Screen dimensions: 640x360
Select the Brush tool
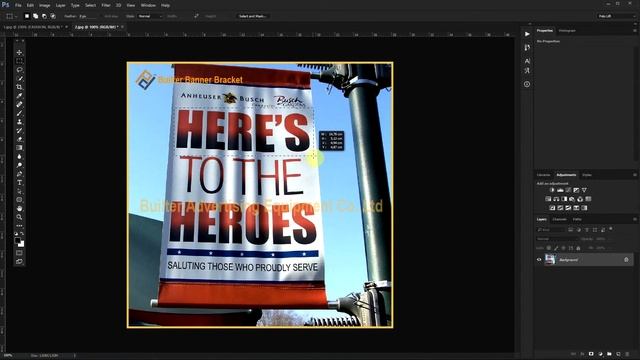point(19,113)
